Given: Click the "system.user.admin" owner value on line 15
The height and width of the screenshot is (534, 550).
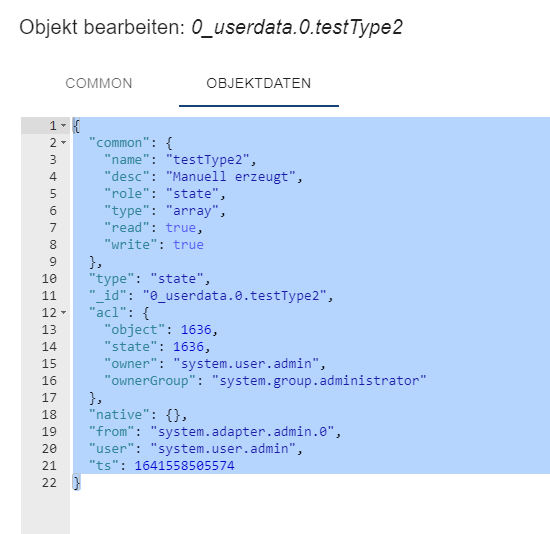Looking at the screenshot, I should point(246,363).
